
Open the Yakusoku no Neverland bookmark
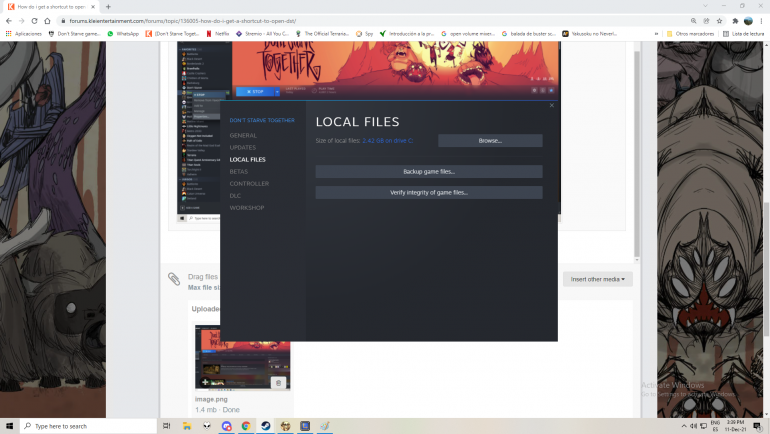[x=589, y=34]
